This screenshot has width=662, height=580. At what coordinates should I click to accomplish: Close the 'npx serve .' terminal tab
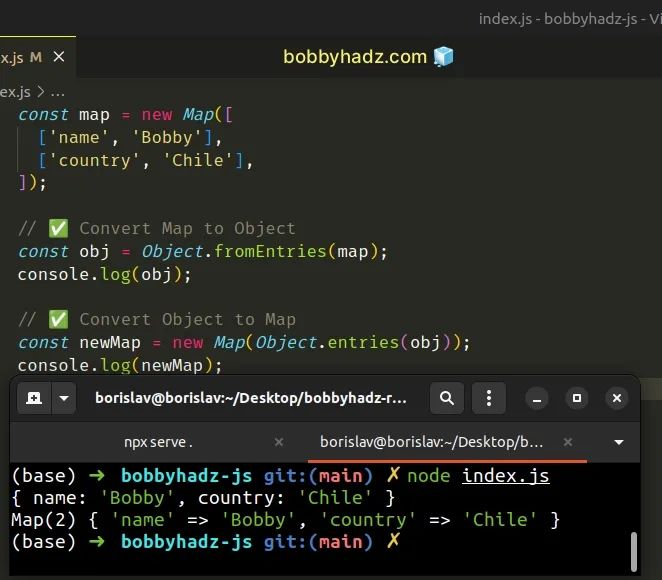point(279,442)
